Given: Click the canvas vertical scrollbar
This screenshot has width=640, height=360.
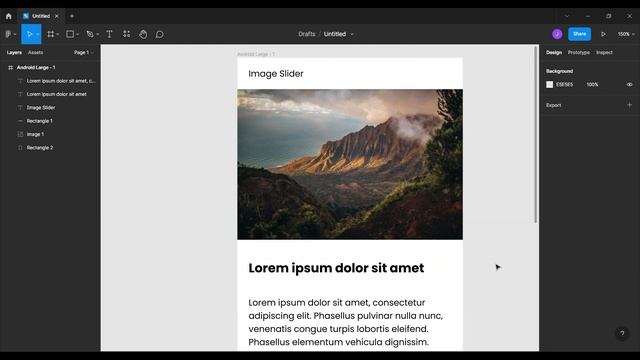Looking at the screenshot, I should point(535,135).
